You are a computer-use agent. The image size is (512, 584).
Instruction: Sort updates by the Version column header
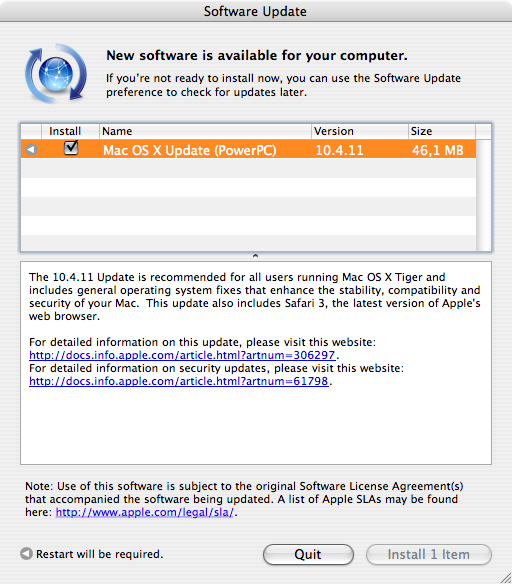click(x=360, y=131)
